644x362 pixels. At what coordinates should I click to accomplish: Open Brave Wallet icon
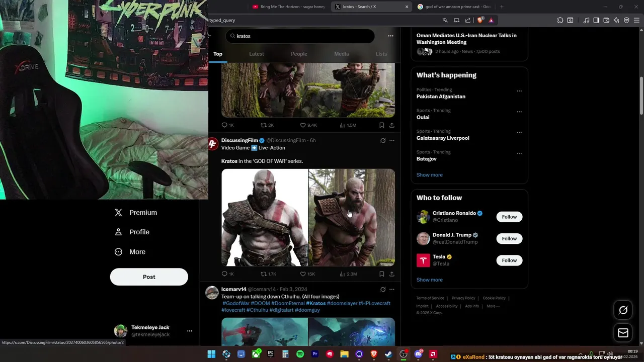(606, 20)
